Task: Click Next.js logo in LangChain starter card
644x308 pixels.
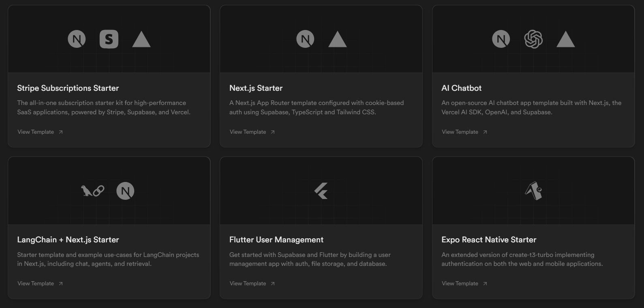Action: click(x=125, y=191)
